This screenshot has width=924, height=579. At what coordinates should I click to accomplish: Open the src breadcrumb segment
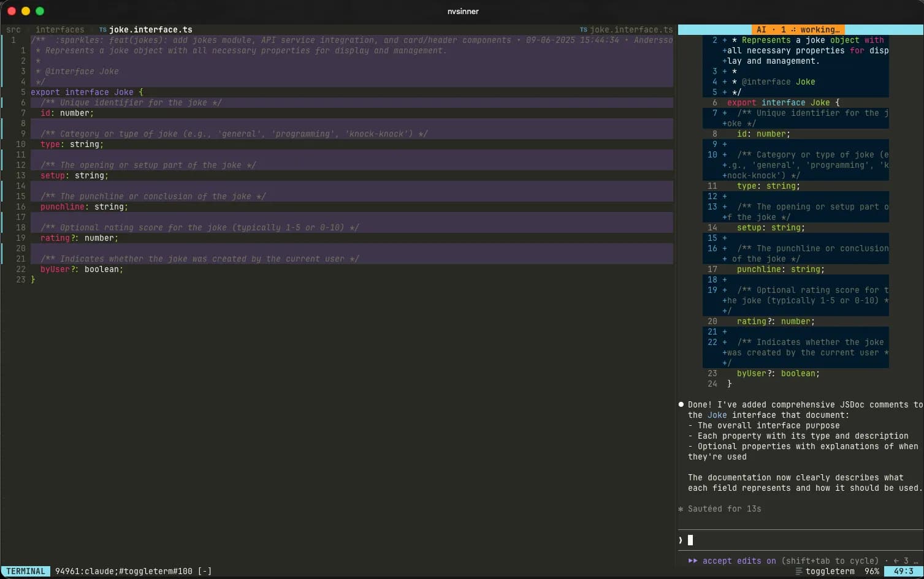13,29
